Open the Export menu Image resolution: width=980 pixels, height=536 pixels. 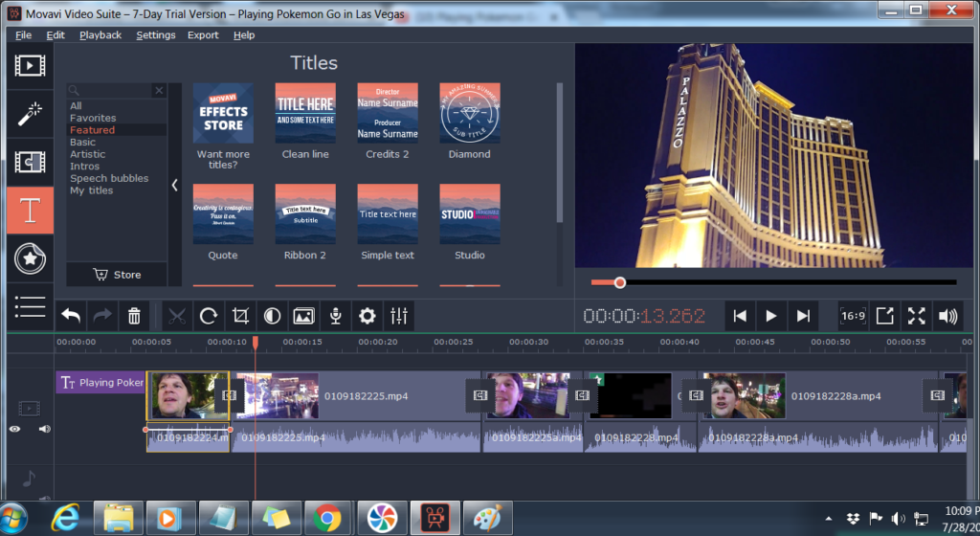(203, 35)
